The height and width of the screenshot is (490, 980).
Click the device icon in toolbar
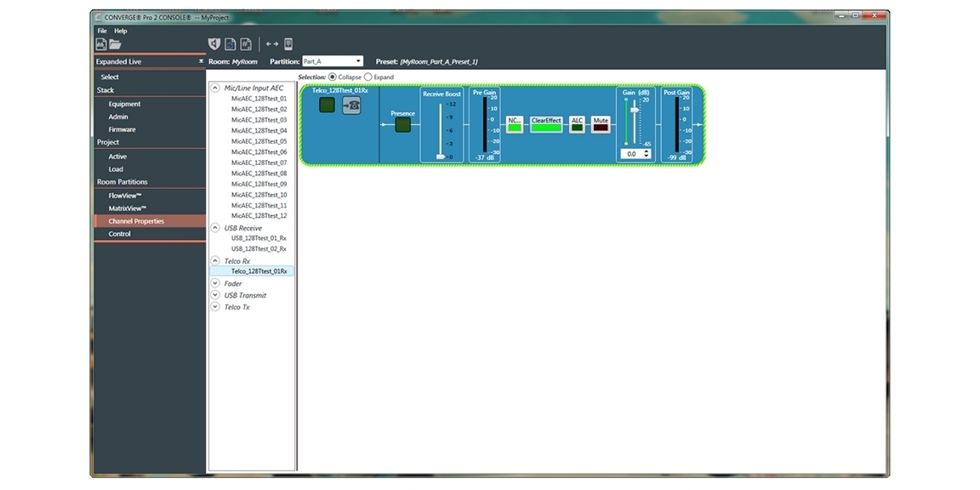pyautogui.click(x=288, y=44)
